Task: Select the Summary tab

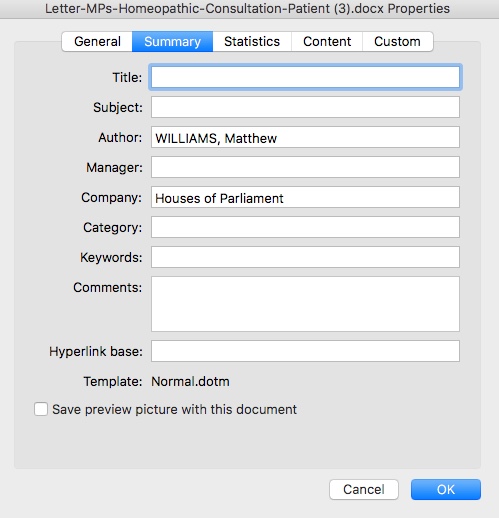Action: pyautogui.click(x=172, y=42)
